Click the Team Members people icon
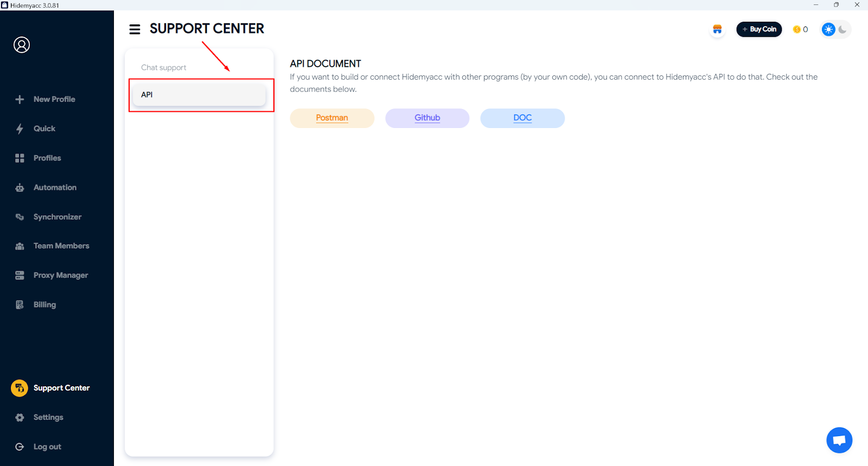868x466 pixels. point(20,246)
